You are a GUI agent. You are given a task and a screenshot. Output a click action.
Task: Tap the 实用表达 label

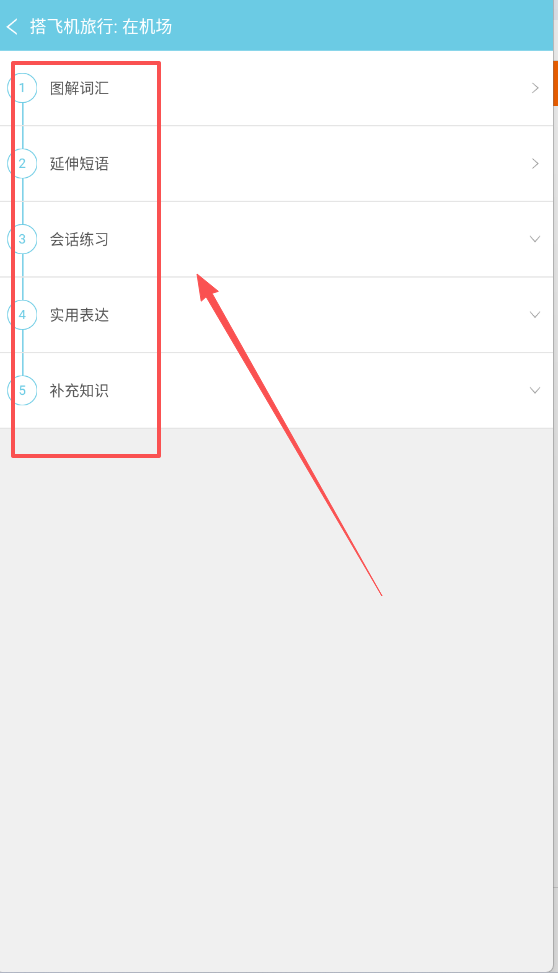tap(79, 315)
